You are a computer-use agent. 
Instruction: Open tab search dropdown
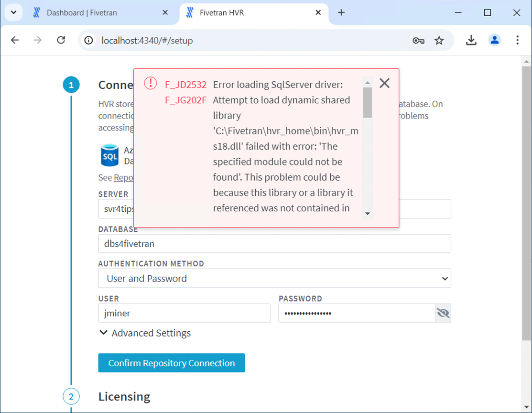point(13,12)
